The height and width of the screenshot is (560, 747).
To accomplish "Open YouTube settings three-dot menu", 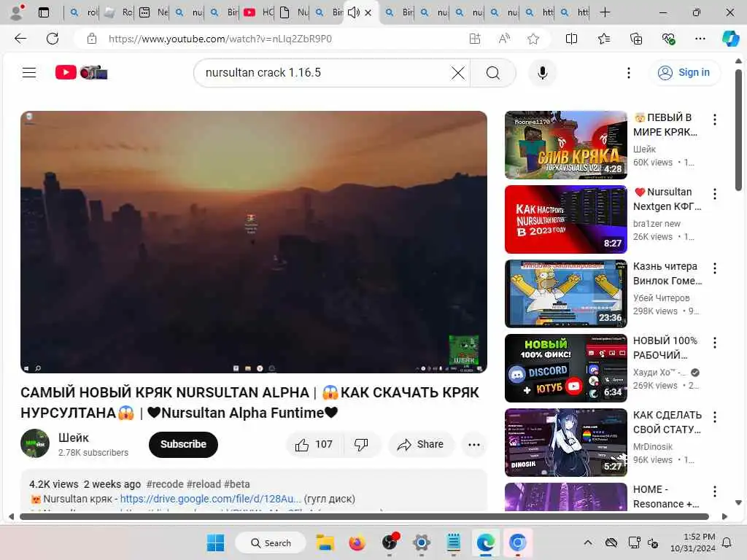I will point(628,73).
